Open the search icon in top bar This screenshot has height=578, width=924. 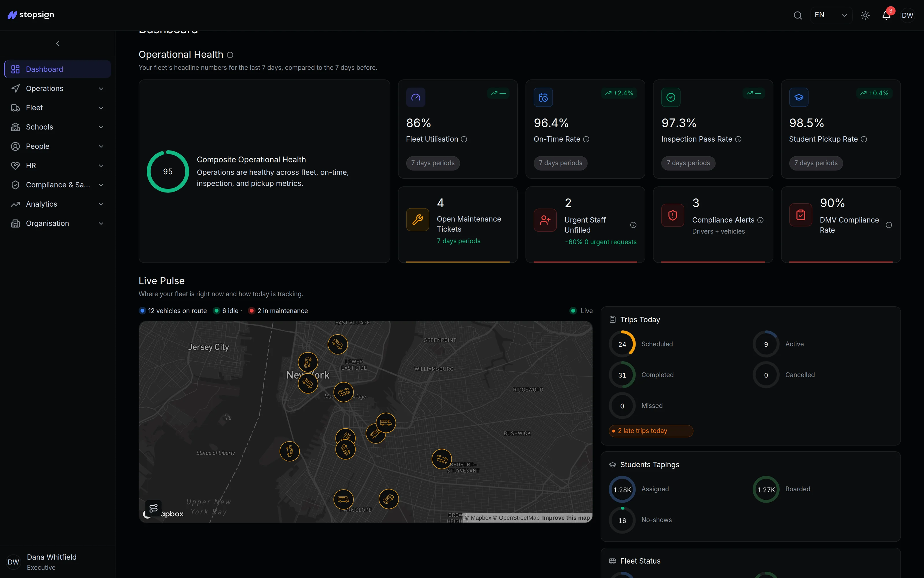[x=798, y=15]
